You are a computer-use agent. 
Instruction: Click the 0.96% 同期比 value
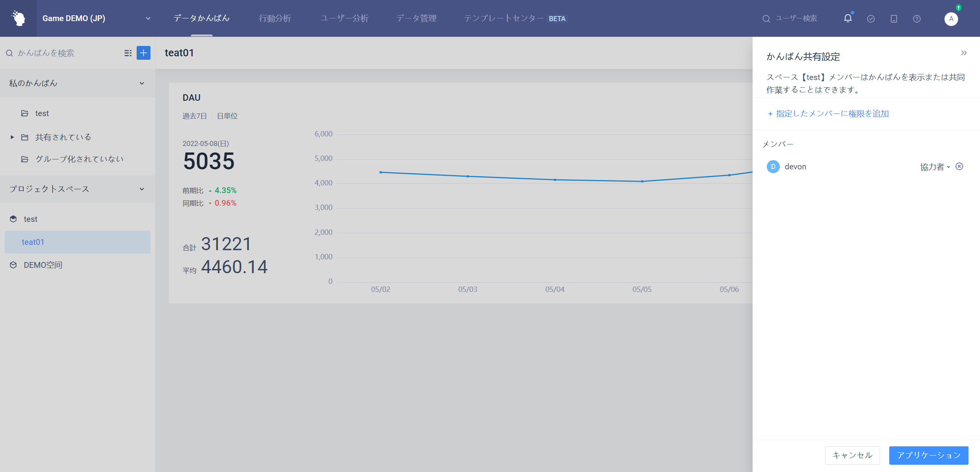225,203
